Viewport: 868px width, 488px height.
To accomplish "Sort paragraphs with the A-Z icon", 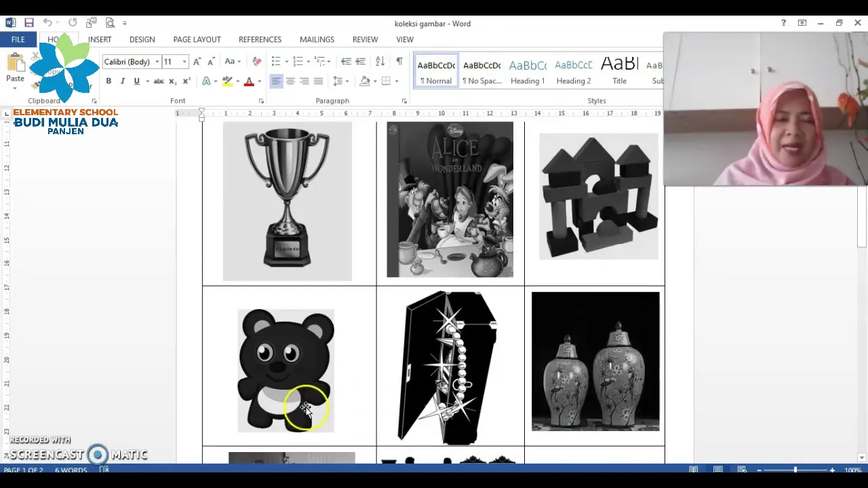I will point(380,62).
